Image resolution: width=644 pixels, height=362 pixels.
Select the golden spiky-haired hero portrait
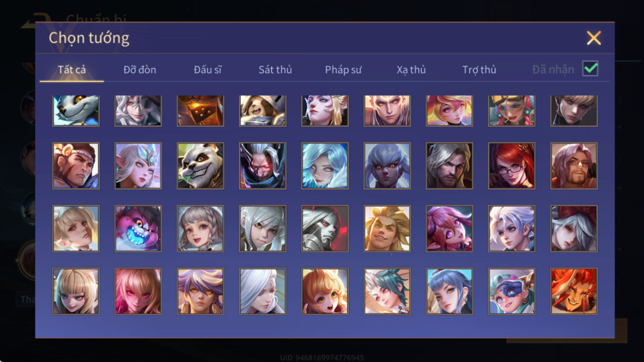[x=387, y=229]
